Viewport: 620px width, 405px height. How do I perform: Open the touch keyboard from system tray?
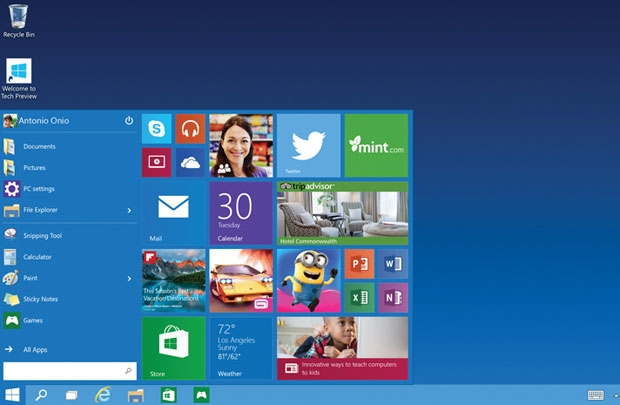[x=595, y=395]
